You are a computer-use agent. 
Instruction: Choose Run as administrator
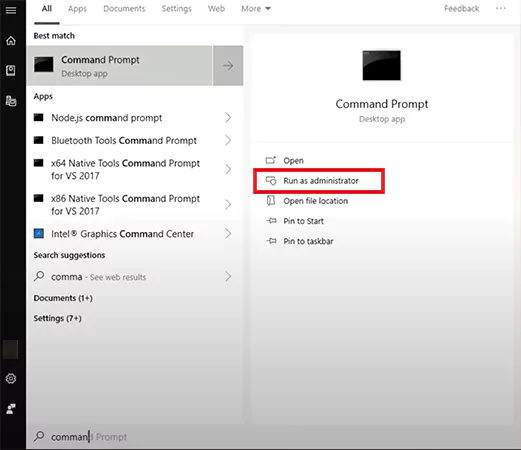(x=321, y=181)
